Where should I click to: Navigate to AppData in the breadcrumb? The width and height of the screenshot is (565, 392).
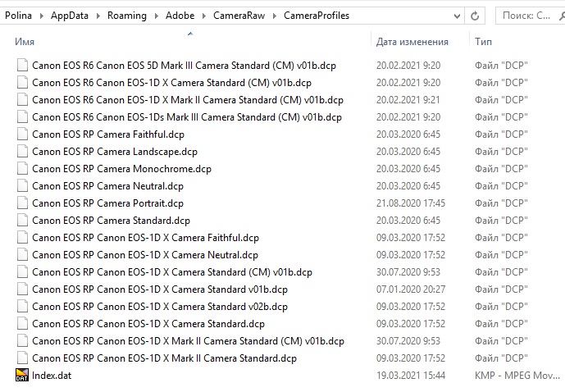click(70, 16)
